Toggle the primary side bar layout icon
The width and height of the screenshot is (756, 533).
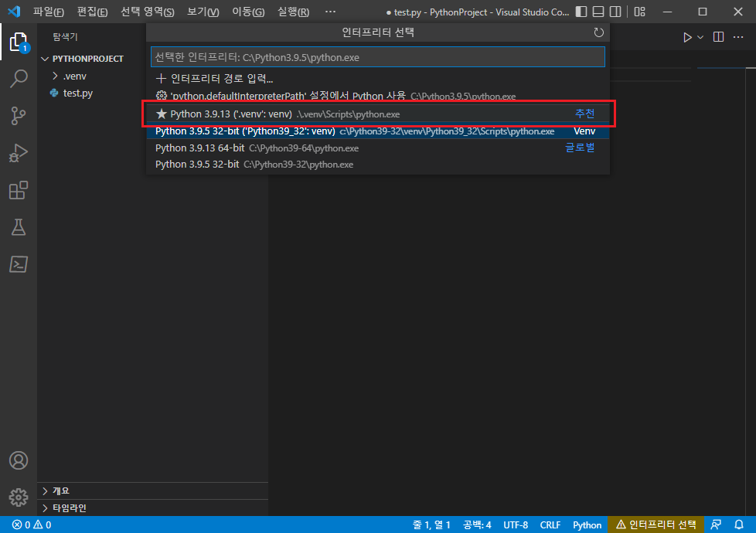(581, 12)
